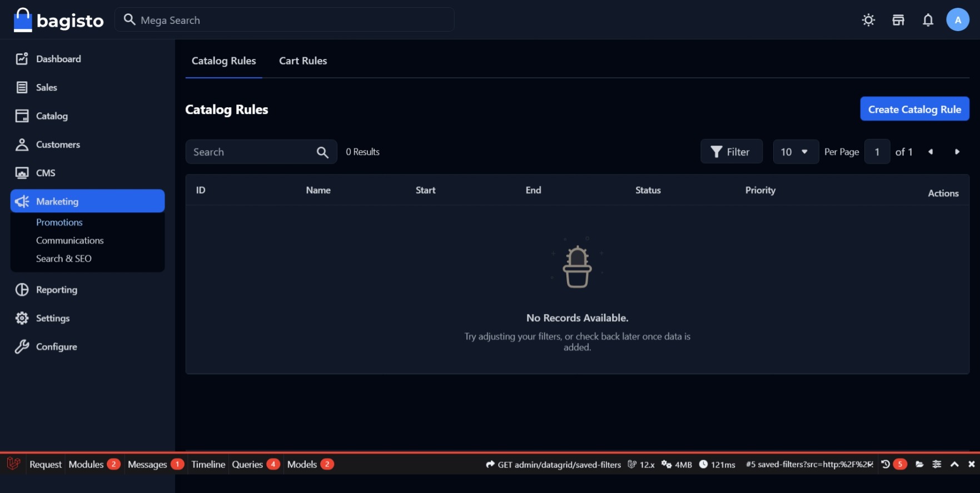Open the debugbar Models tab

[310, 464]
